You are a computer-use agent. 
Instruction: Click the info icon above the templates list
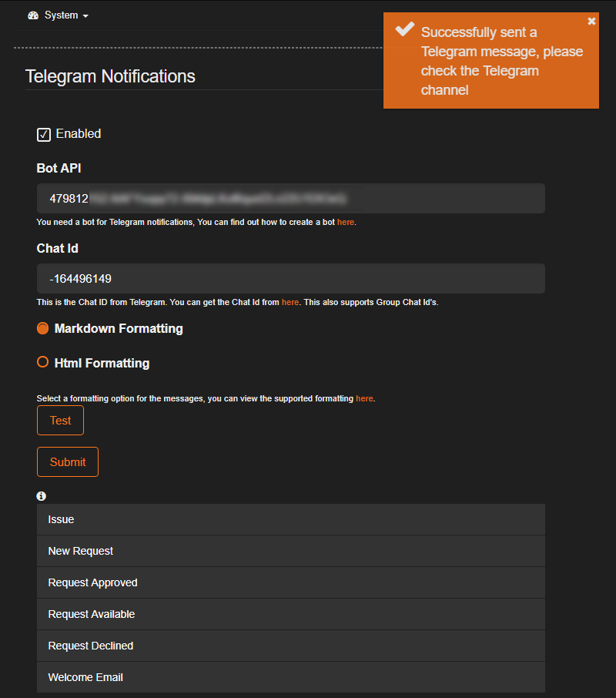pyautogui.click(x=42, y=496)
